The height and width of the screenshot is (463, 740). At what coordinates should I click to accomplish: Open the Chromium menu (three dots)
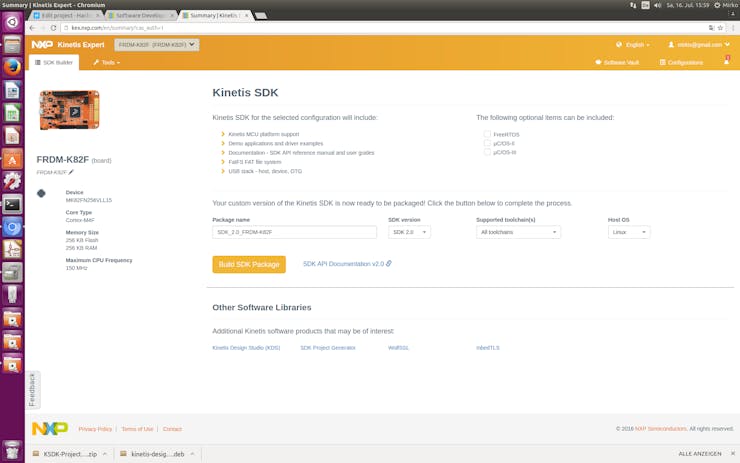pyautogui.click(x=733, y=28)
